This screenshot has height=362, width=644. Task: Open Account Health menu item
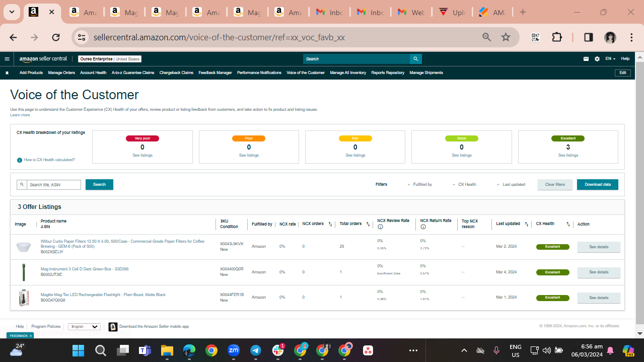coord(93,73)
